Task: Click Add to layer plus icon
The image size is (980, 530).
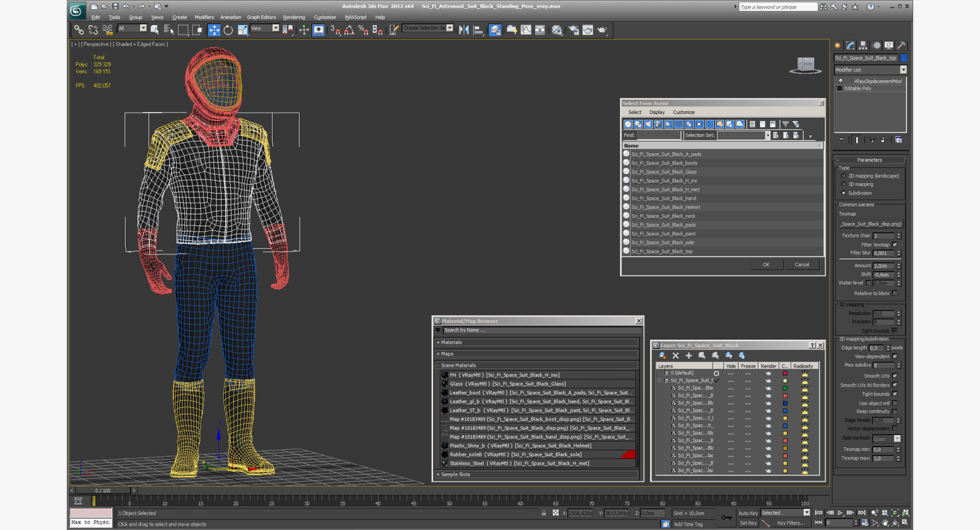Action: pos(689,356)
